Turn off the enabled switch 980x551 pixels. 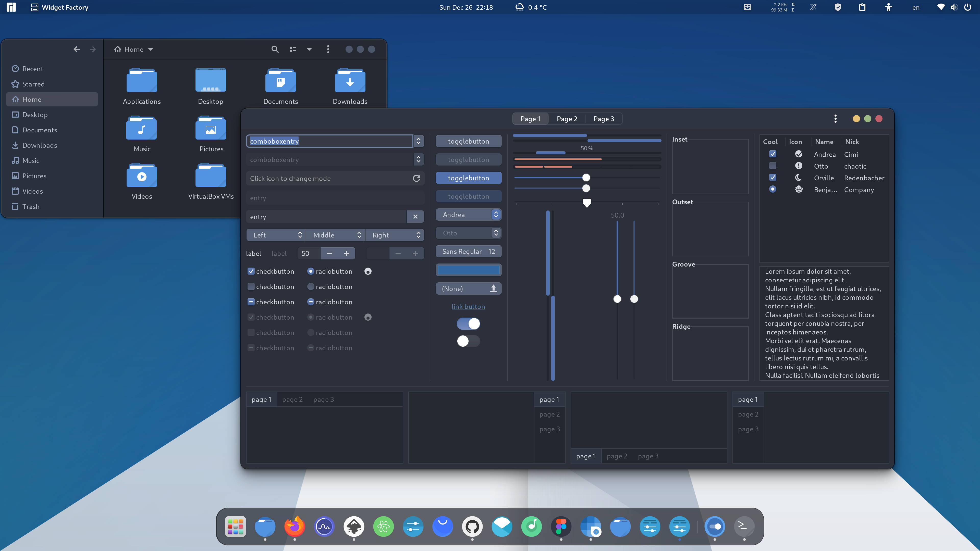[x=468, y=324]
